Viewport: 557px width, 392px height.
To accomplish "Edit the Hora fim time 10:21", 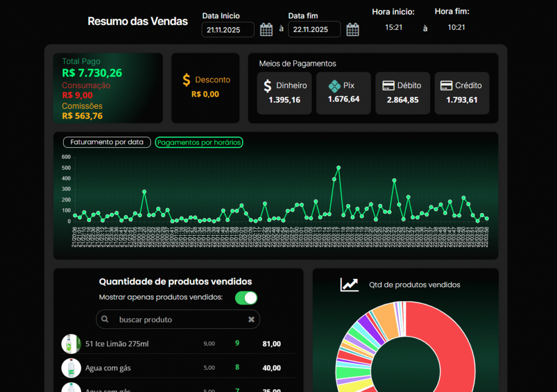I will [x=456, y=27].
